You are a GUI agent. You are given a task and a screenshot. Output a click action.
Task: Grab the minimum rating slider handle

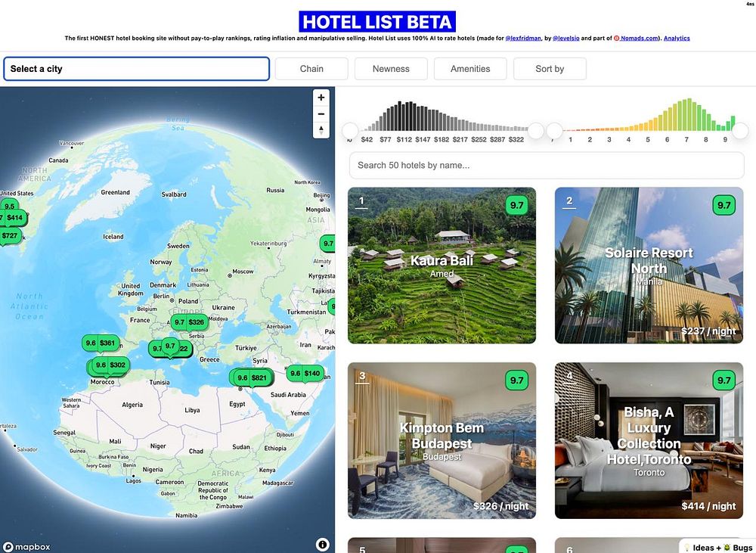pos(554,130)
